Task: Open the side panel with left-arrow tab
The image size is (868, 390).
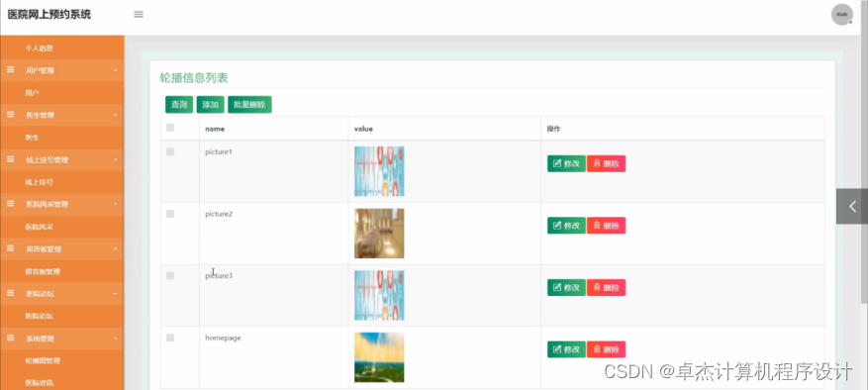Action: pos(852,206)
